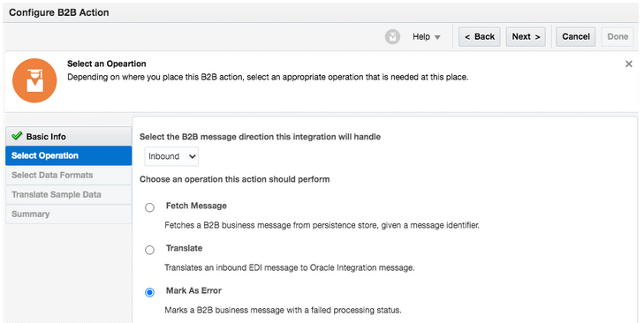
Task: Open the Select Data Formats step
Action: pyautogui.click(x=69, y=176)
